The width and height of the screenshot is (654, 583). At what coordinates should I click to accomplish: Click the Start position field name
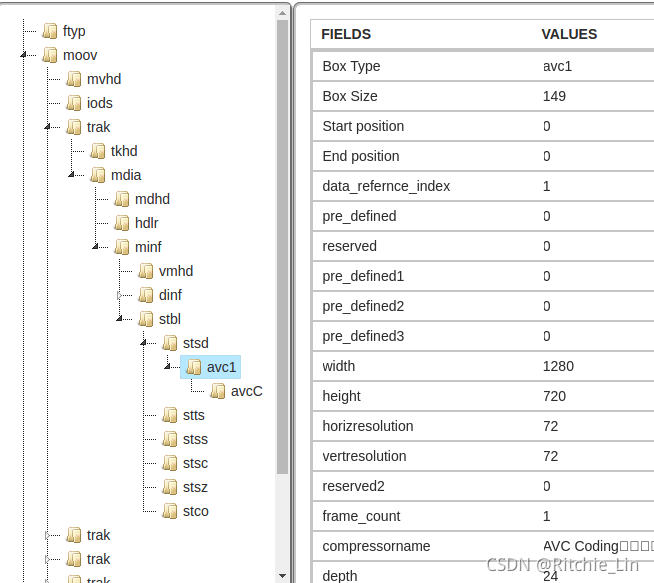coord(363,126)
